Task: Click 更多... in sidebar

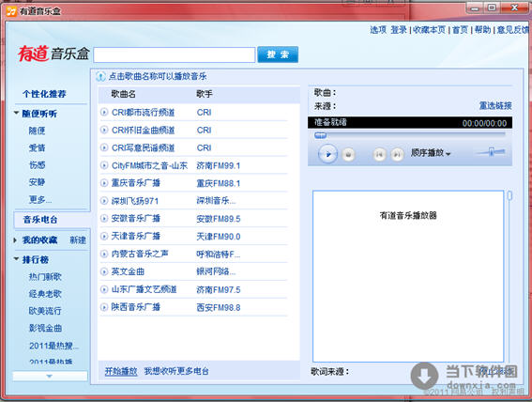Action: pyautogui.click(x=40, y=199)
